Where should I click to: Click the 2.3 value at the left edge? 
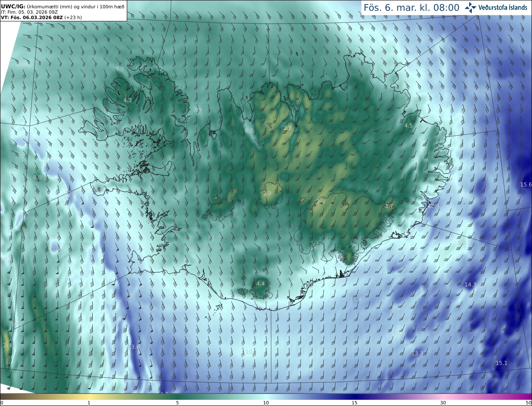(7, 345)
